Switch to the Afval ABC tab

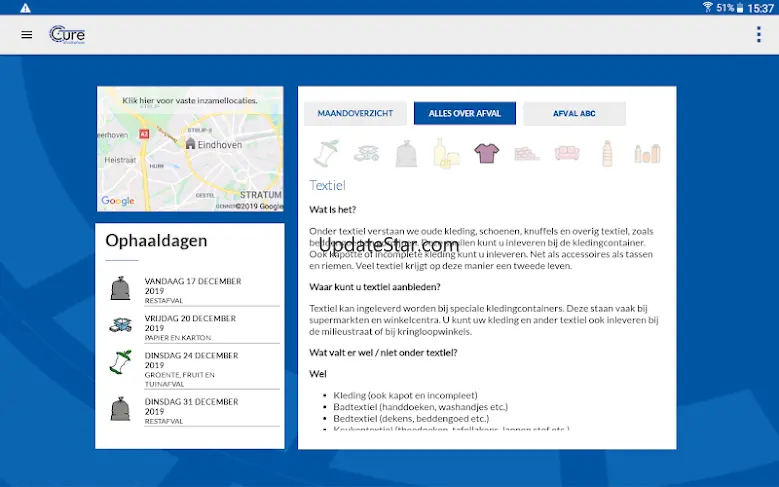point(574,113)
